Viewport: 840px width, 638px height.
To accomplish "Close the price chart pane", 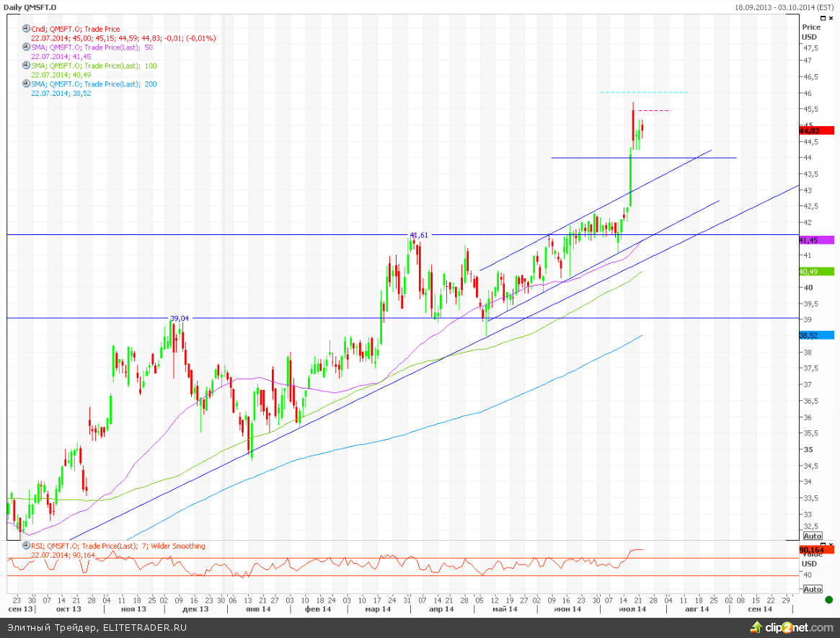I will point(831,18).
